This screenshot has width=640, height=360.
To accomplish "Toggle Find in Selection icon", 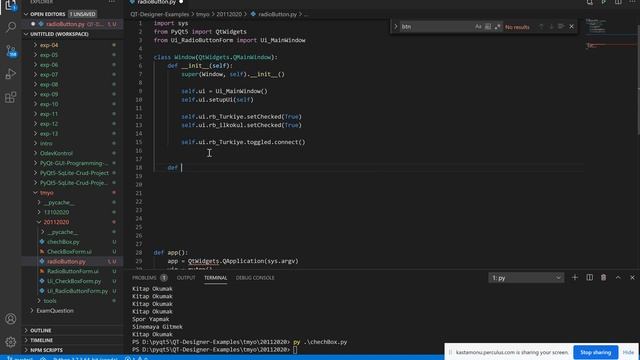I will click(x=561, y=27).
